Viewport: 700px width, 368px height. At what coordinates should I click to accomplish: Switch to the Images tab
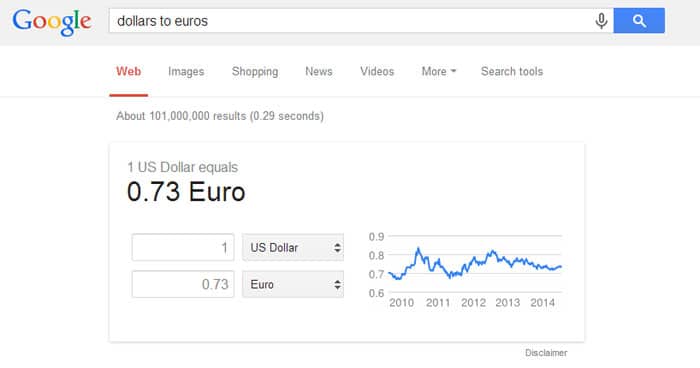(186, 71)
